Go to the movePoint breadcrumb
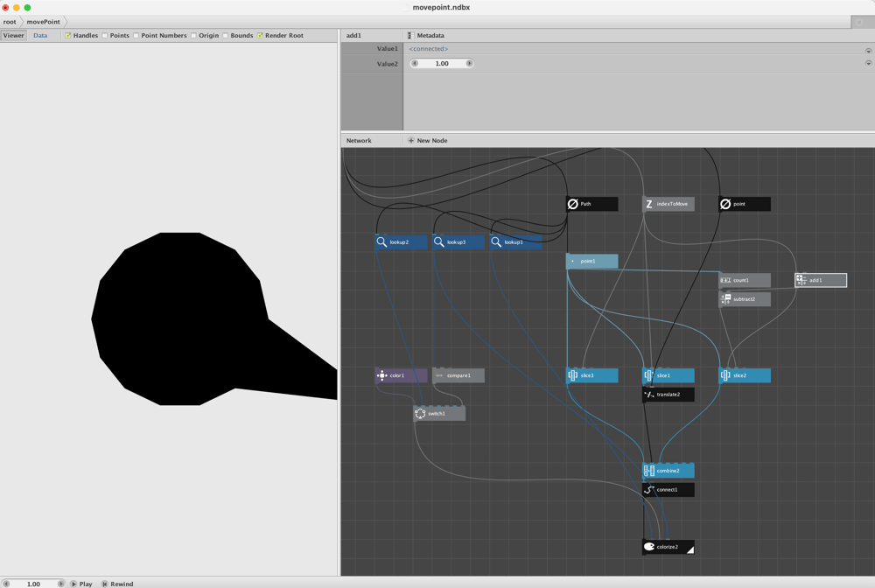Screen dimensions: 875x588 pyautogui.click(x=44, y=22)
